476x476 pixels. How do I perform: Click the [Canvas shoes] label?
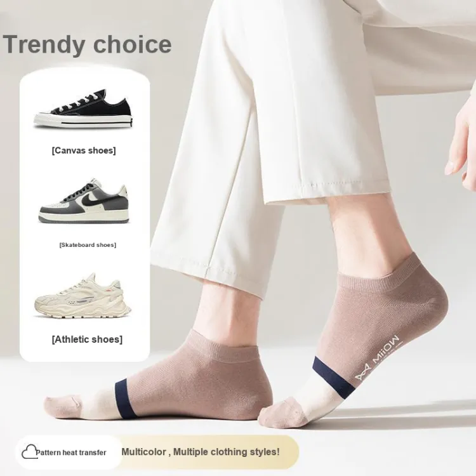(x=84, y=150)
